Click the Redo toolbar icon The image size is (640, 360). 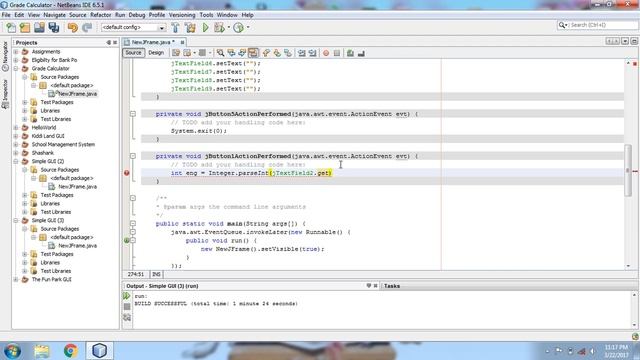click(x=87, y=27)
